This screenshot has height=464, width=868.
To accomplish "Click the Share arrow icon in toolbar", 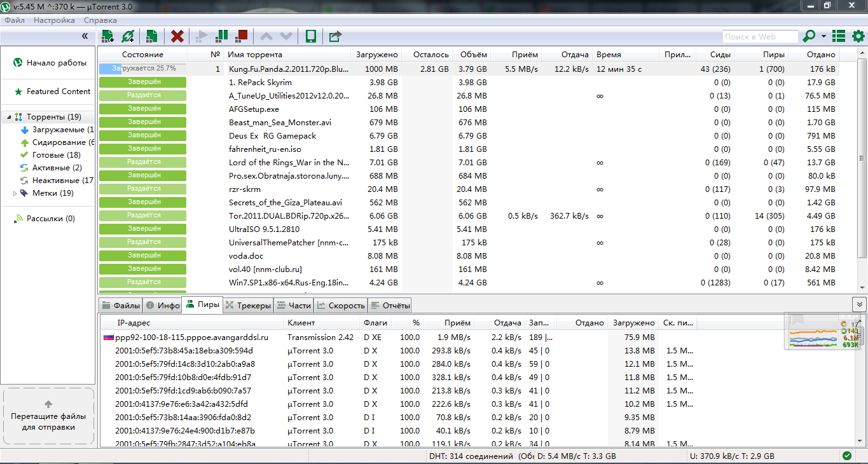I will (x=335, y=36).
